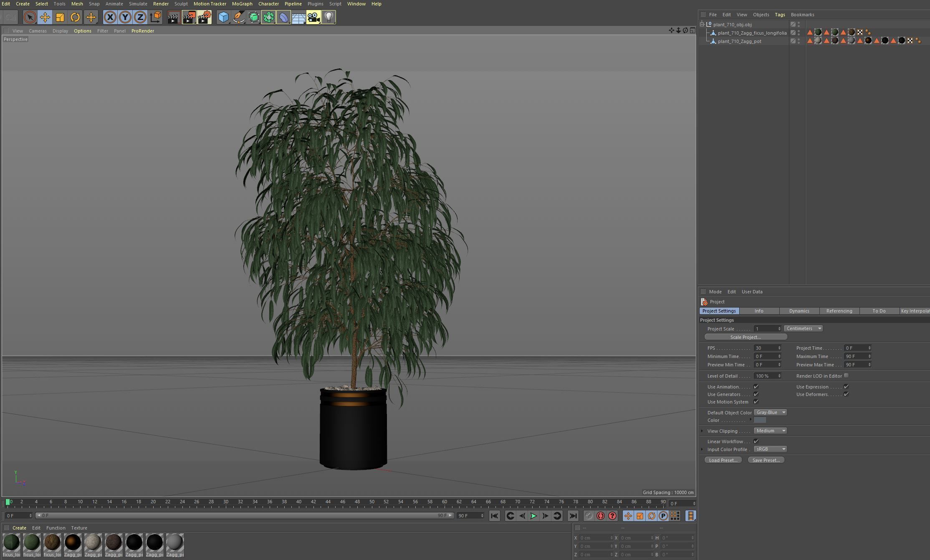This screenshot has width=930, height=560.
Task: Toggle the Z axis lock
Action: [x=140, y=17]
